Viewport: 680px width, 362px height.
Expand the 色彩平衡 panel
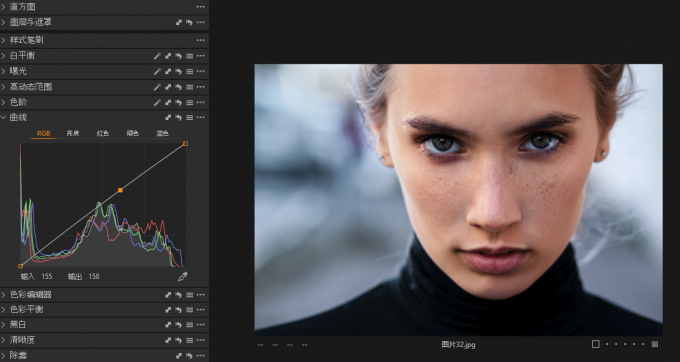click(3, 310)
